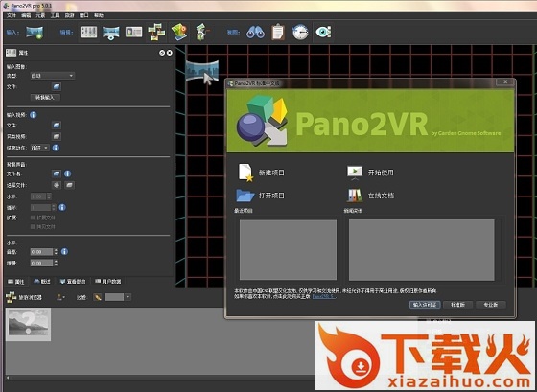Open the Window menu
This screenshot has width=537, height=392.
click(83, 15)
